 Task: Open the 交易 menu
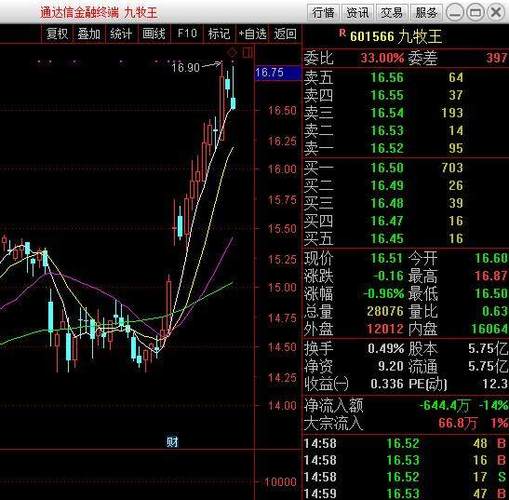392,13
